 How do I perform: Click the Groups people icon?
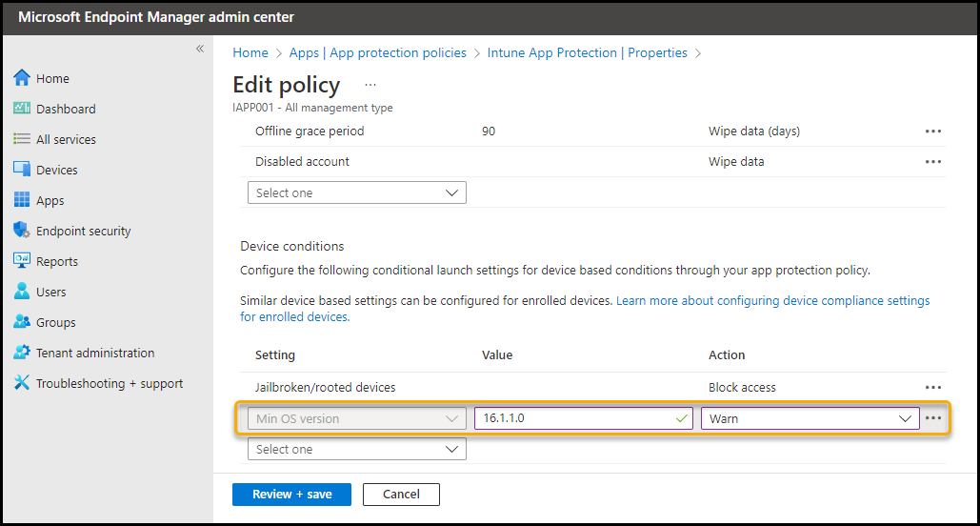(x=22, y=322)
